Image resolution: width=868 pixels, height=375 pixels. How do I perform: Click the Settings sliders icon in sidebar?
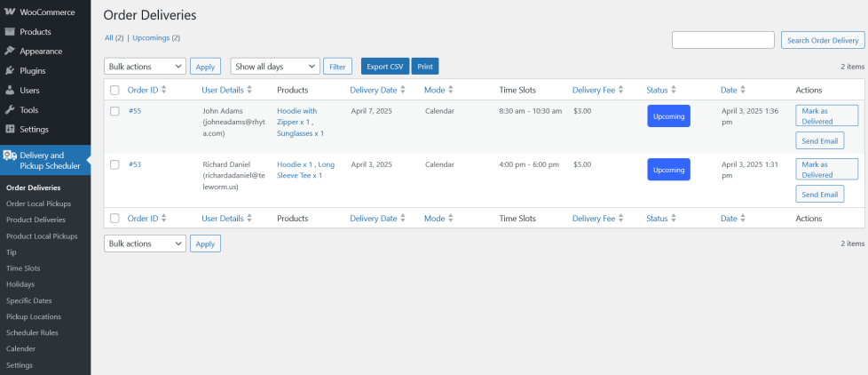(10, 130)
